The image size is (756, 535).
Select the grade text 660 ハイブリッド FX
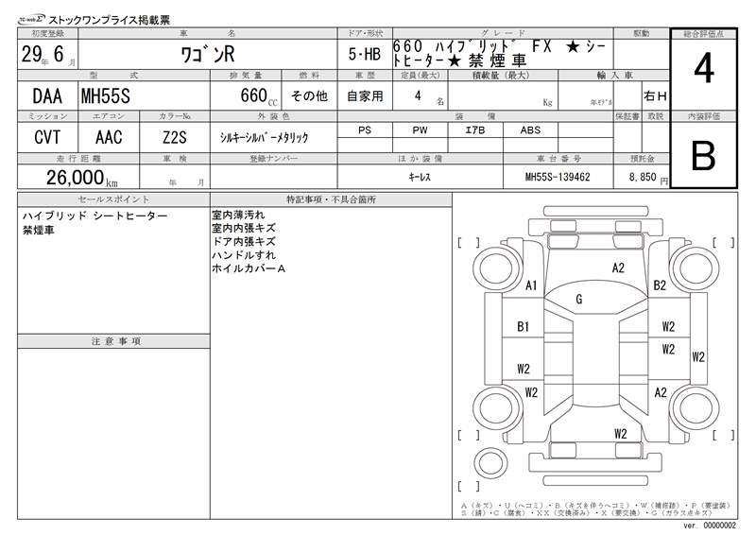472,46
